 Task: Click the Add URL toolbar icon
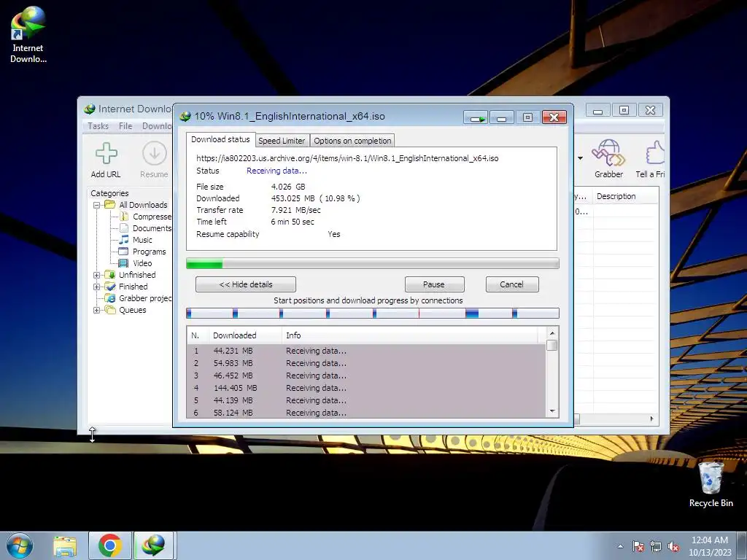click(106, 153)
